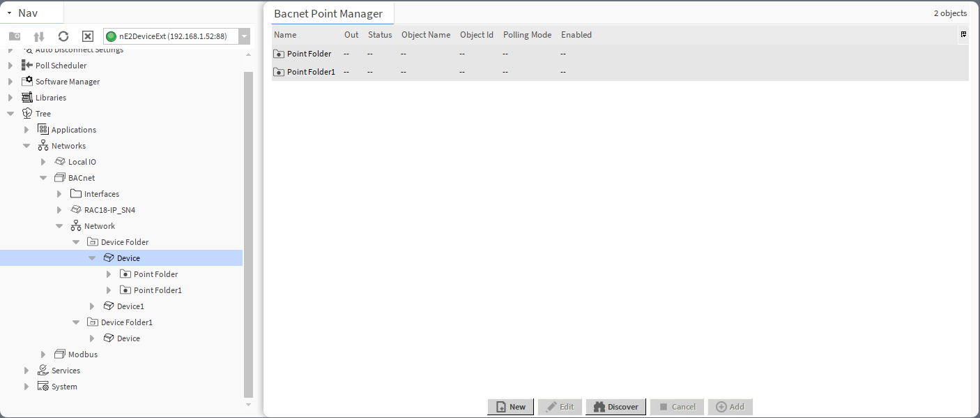The height and width of the screenshot is (418, 980).
Task: Click the green status circle for nE2DeviceExt
Action: [112, 36]
